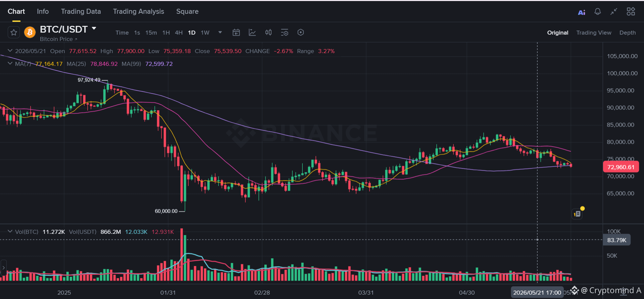Click the 01/31 date axis label
This screenshot has width=644, height=299.
(x=168, y=293)
